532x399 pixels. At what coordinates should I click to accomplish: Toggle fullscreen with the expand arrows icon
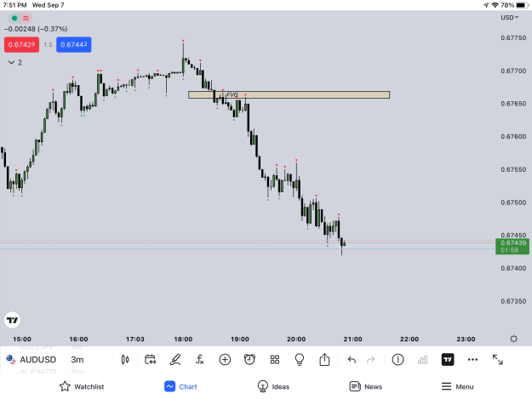tap(497, 359)
